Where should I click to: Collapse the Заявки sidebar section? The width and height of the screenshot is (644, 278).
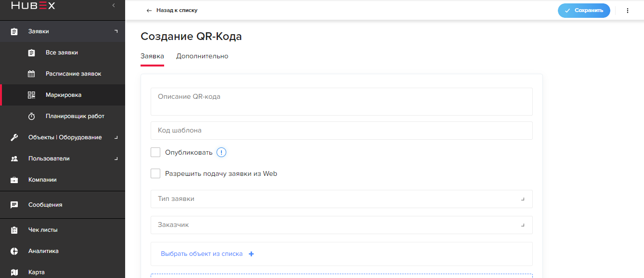pyautogui.click(x=63, y=31)
